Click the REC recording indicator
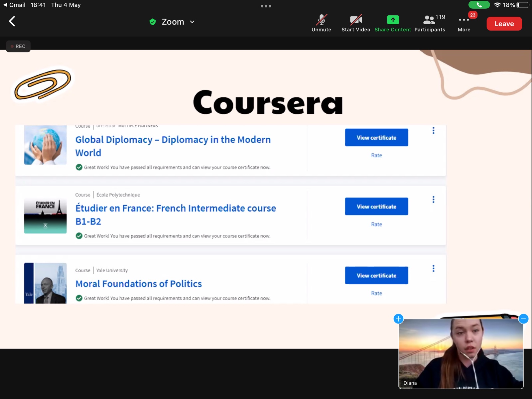This screenshot has height=399, width=532. 18,46
